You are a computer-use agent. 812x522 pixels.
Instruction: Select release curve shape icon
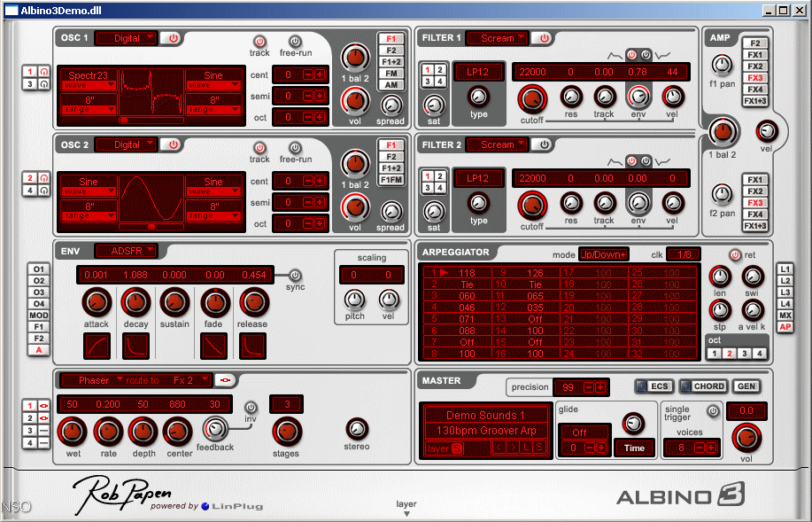click(x=252, y=347)
